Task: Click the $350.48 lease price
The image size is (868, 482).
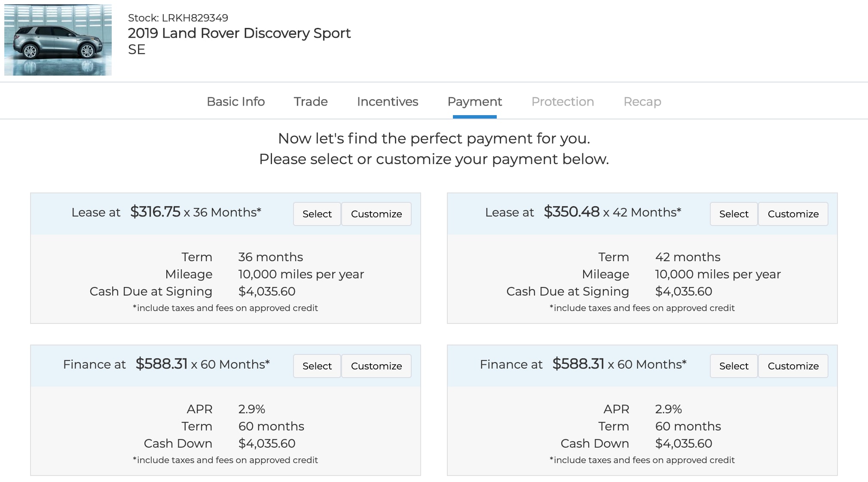Action: pos(572,212)
